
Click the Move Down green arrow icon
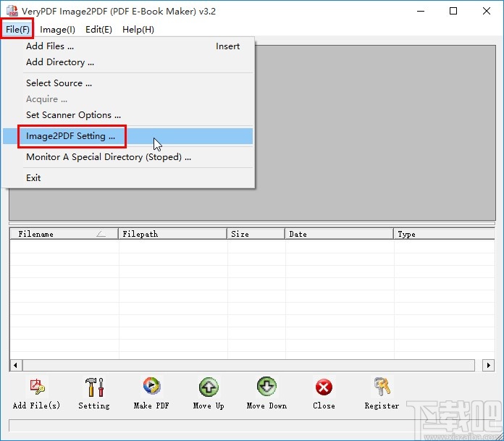(x=266, y=387)
